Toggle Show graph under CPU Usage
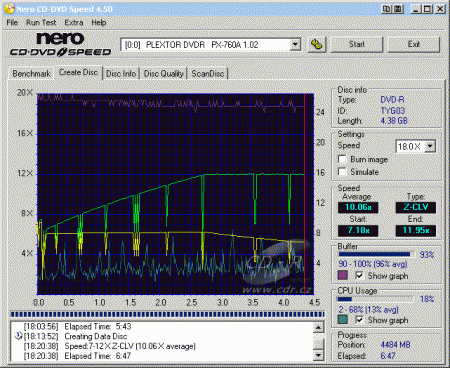The width and height of the screenshot is (450, 368). pos(359,320)
